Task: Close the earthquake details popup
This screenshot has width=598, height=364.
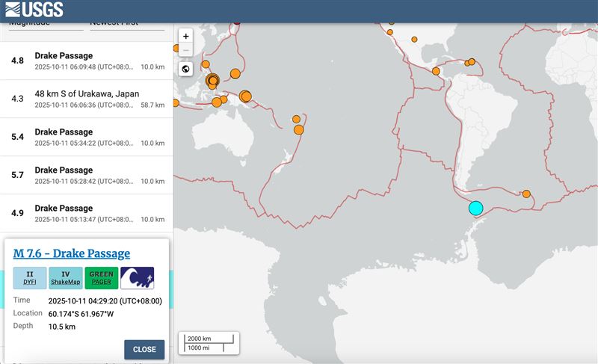Action: tap(144, 349)
